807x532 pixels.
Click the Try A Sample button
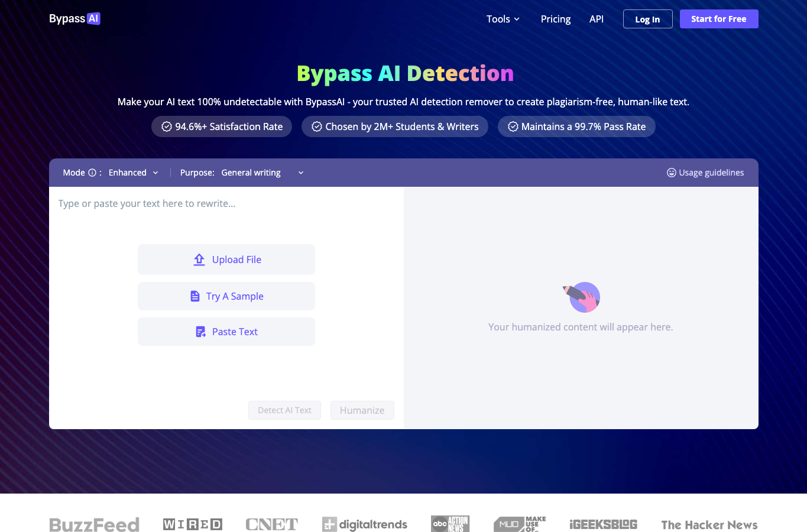(226, 296)
